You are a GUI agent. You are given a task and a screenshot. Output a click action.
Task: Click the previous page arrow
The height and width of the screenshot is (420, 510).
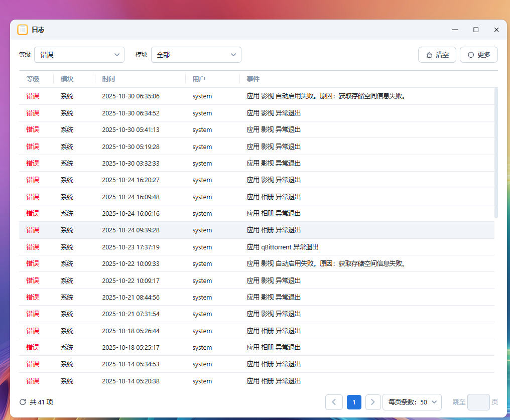click(x=334, y=402)
